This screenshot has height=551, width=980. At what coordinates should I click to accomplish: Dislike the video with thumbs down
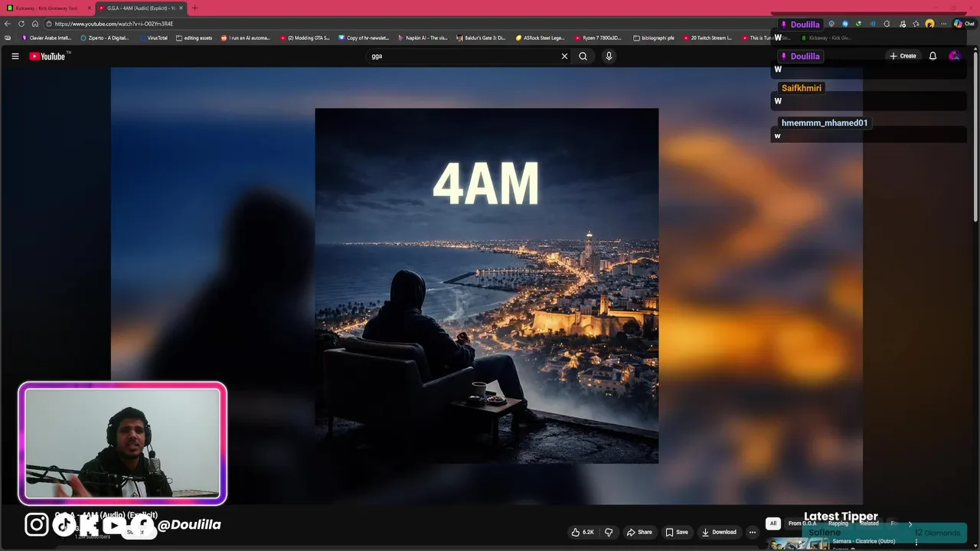click(x=609, y=532)
